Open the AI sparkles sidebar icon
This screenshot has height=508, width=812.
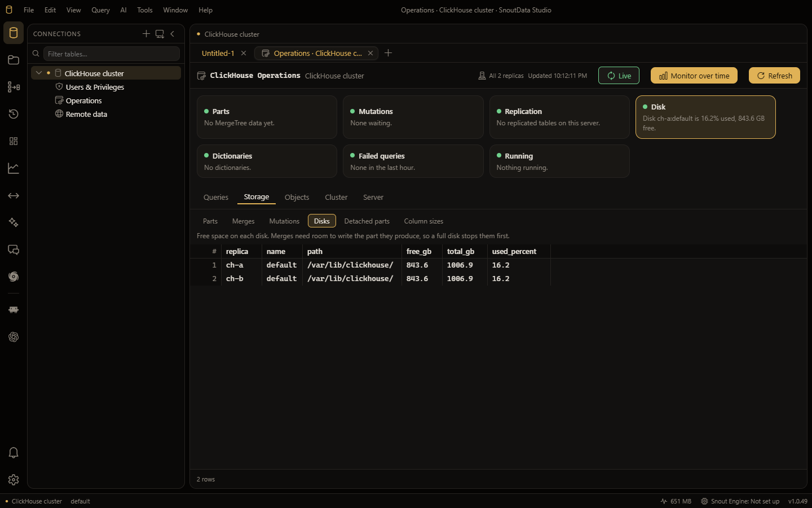tap(14, 222)
